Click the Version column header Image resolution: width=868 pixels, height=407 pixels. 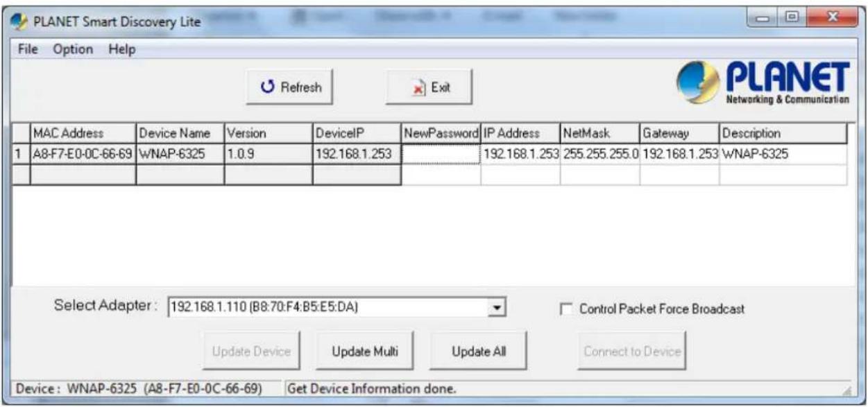tap(269, 133)
